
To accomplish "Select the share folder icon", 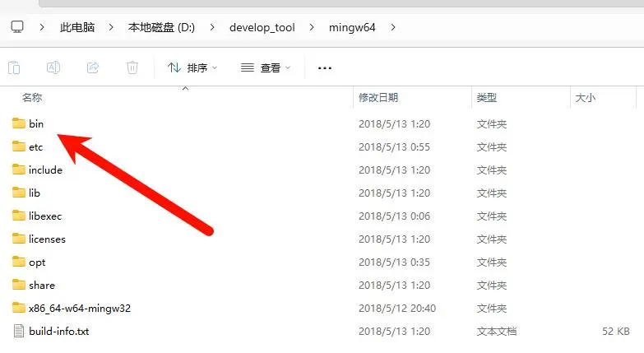I will click(18, 285).
